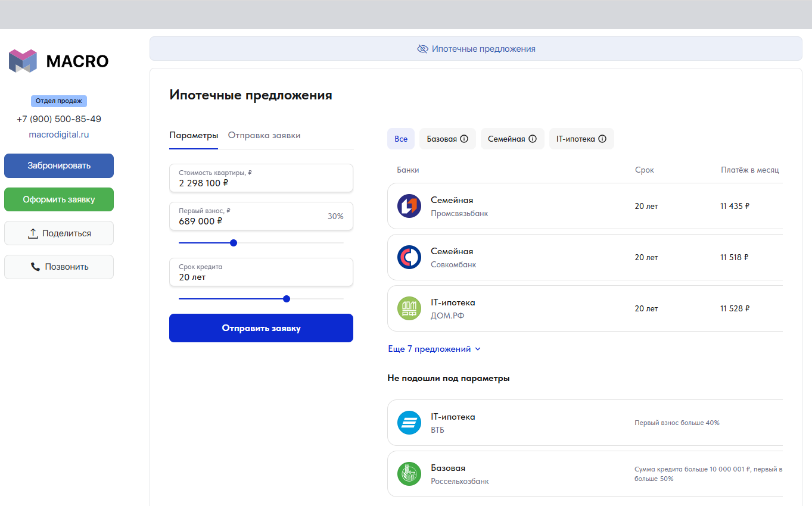Click the Первый взнос slider handle
Screen dimensions: 812x506
tap(234, 243)
